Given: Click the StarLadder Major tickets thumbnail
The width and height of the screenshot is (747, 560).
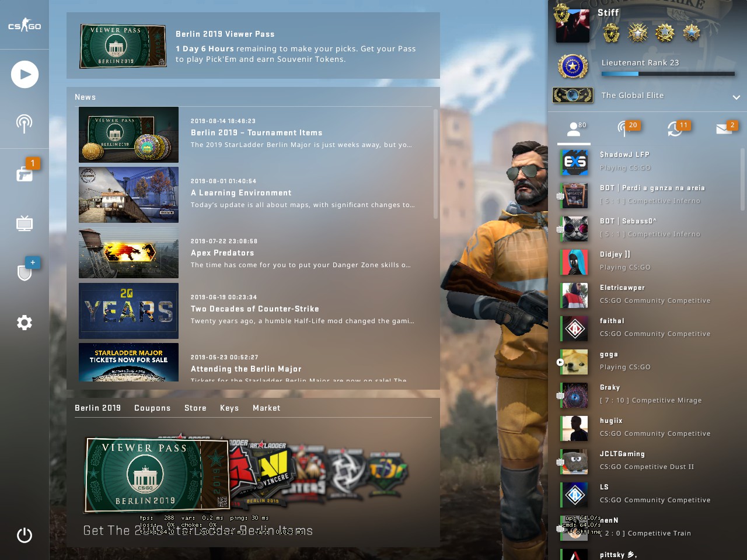Looking at the screenshot, I should click(128, 362).
